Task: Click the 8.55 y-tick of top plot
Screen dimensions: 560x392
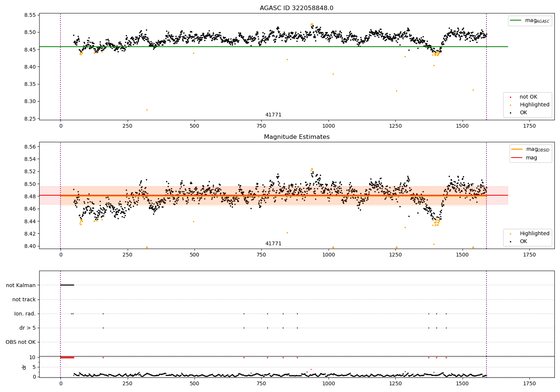Action: pyautogui.click(x=30, y=15)
